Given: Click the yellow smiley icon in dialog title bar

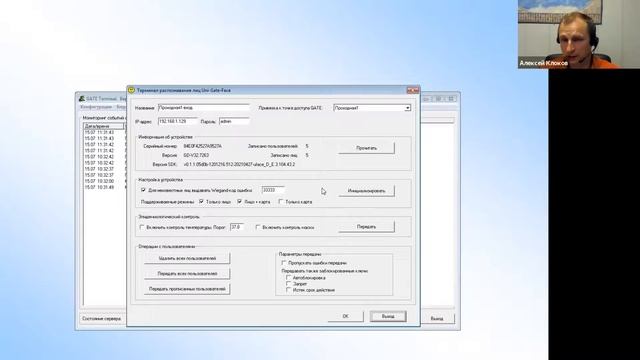Looking at the screenshot, I should (x=131, y=90).
